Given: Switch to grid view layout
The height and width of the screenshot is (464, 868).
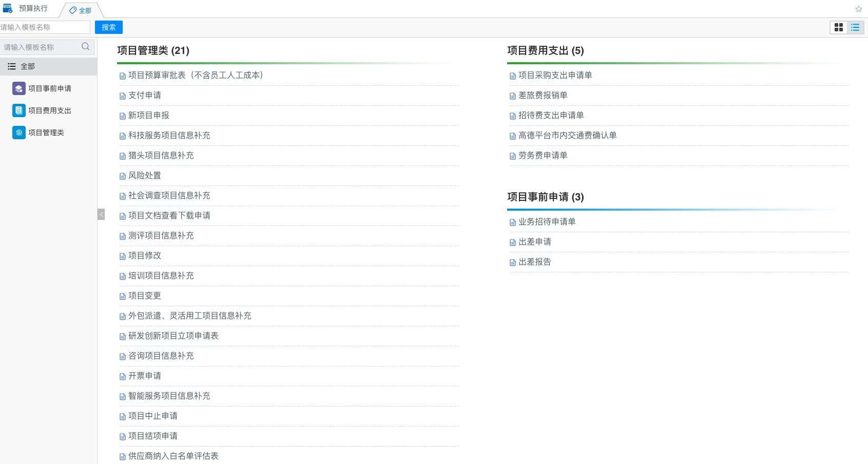Looking at the screenshot, I should tap(839, 27).
